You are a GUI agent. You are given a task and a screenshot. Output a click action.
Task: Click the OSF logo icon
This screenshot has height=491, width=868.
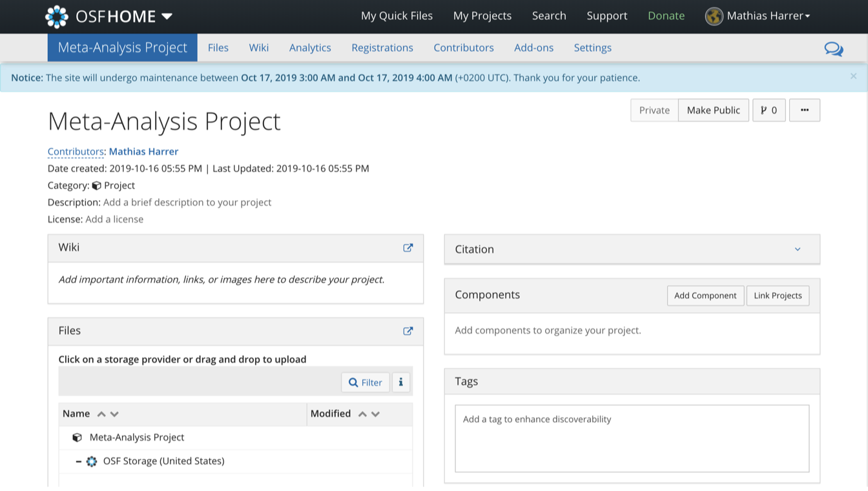57,16
